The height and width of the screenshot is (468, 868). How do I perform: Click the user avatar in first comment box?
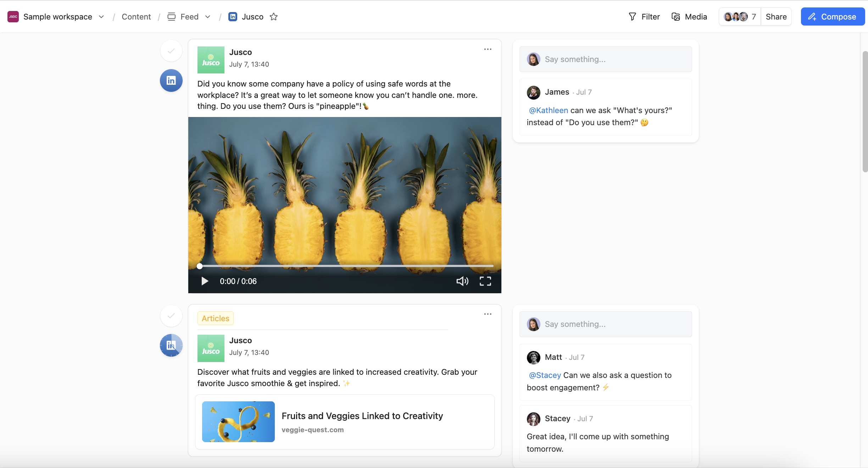(x=534, y=59)
